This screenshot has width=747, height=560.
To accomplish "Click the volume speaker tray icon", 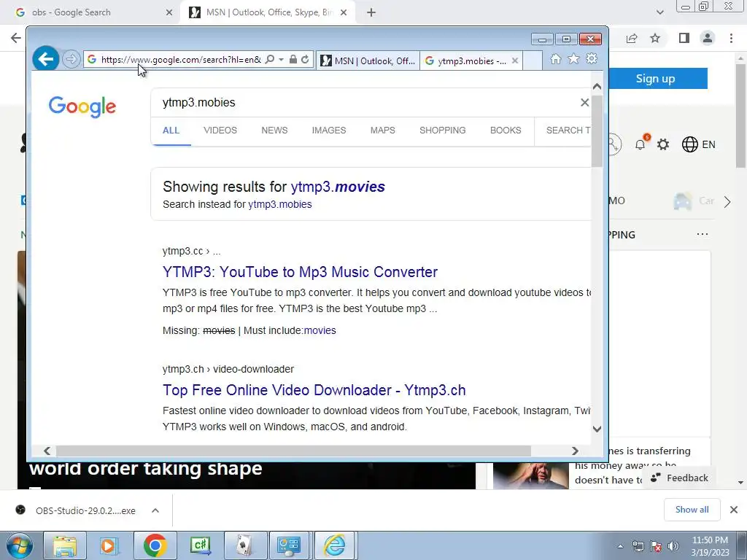I will click(x=673, y=546).
